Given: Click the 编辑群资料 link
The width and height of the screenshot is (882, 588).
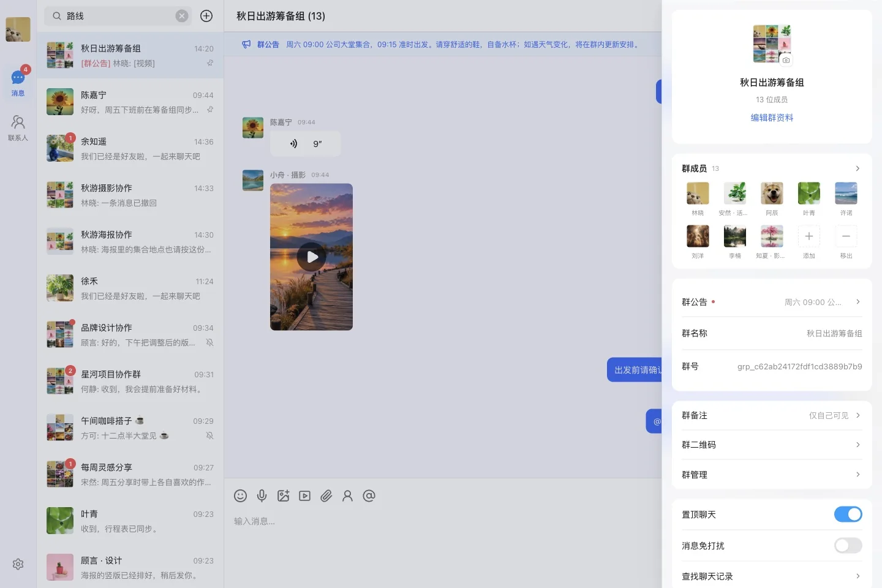Looking at the screenshot, I should (x=772, y=118).
